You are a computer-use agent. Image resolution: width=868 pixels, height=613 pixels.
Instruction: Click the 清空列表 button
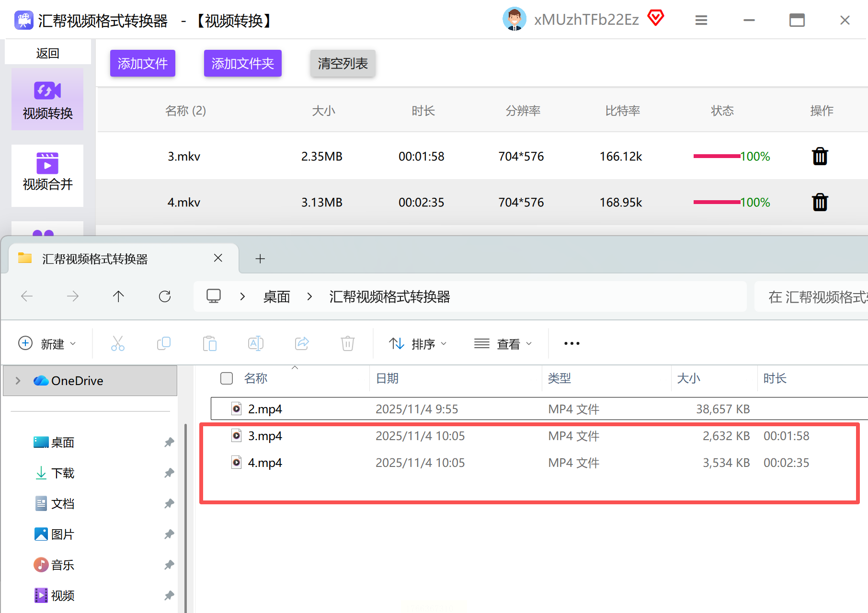click(343, 63)
